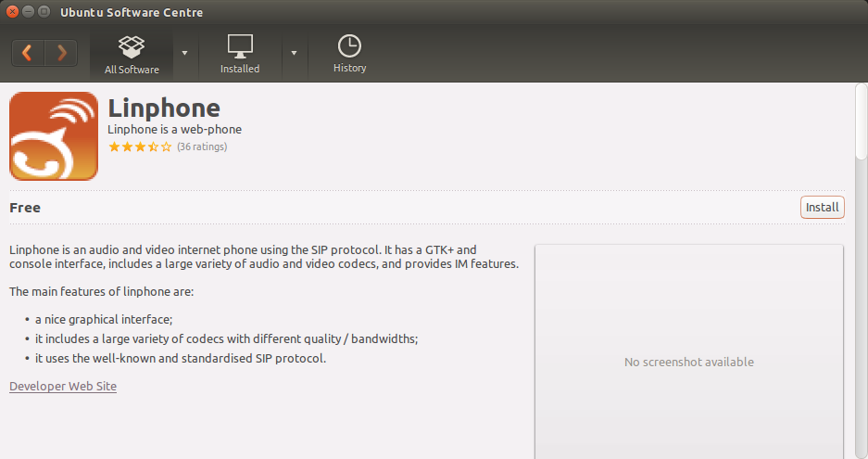Expand the Installed dropdown arrow
868x459 pixels.
click(x=294, y=53)
